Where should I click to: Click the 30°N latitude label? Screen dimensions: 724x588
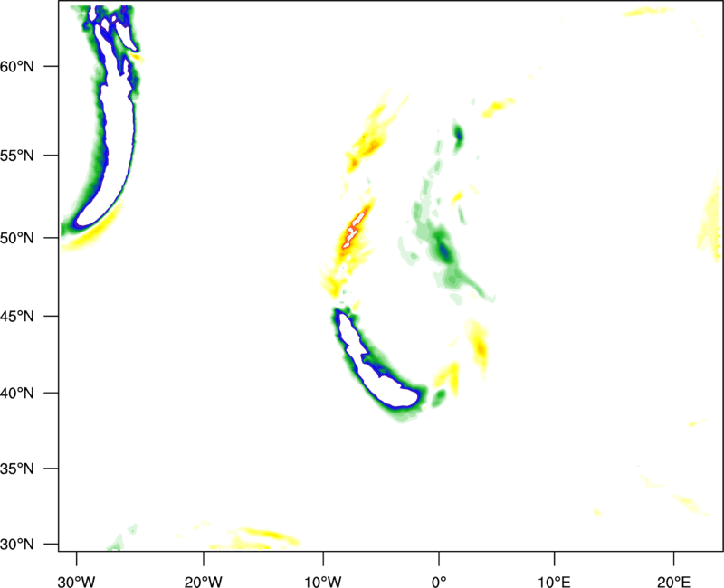point(17,545)
